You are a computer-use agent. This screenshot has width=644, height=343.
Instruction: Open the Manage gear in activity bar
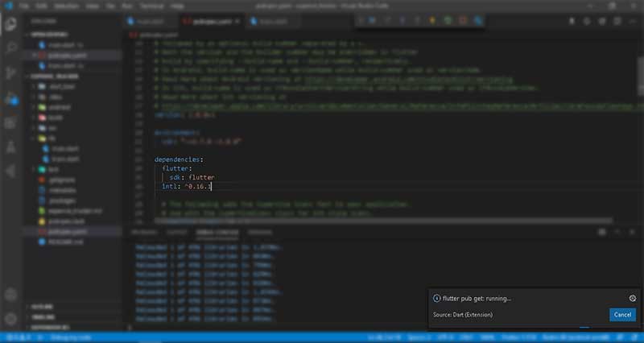point(10,319)
